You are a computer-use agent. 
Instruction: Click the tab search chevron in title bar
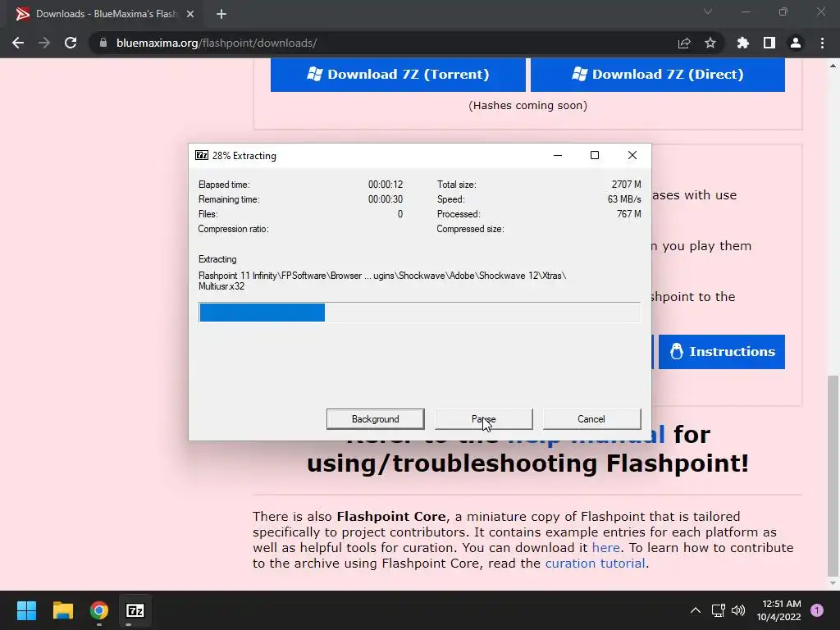click(x=708, y=11)
